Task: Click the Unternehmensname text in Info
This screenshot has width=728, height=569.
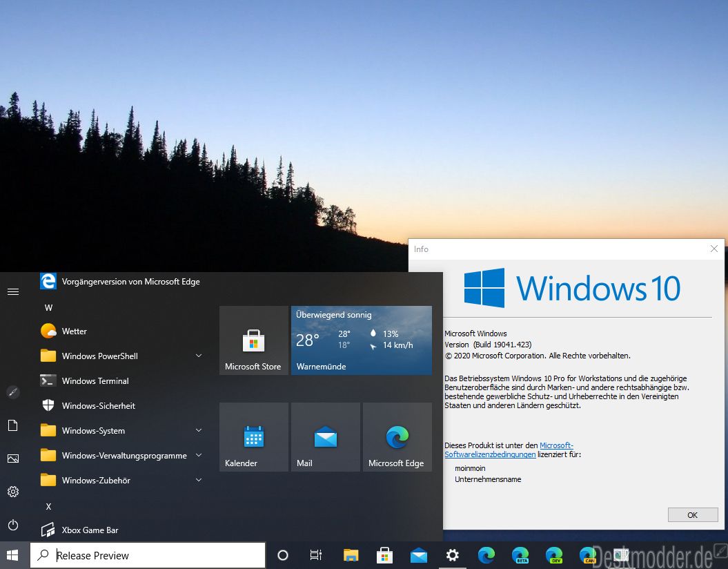Action: click(488, 479)
